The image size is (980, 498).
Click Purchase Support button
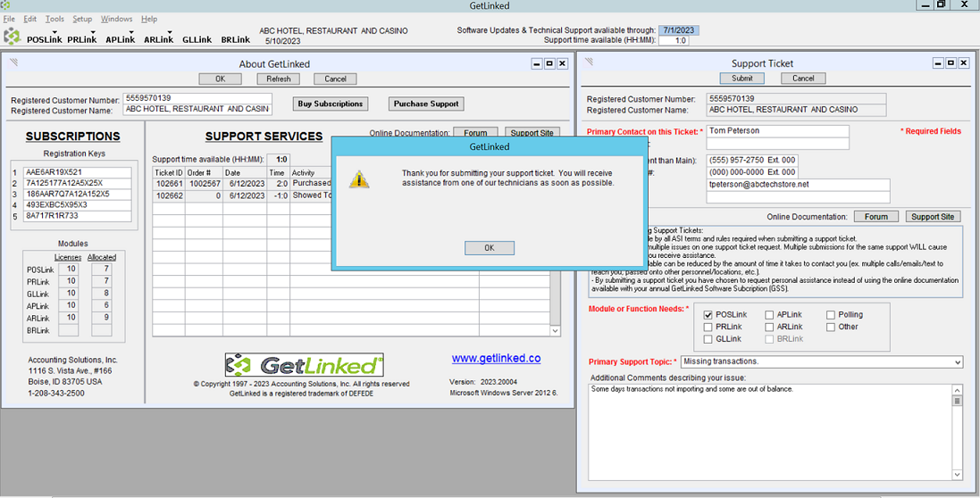(x=426, y=104)
